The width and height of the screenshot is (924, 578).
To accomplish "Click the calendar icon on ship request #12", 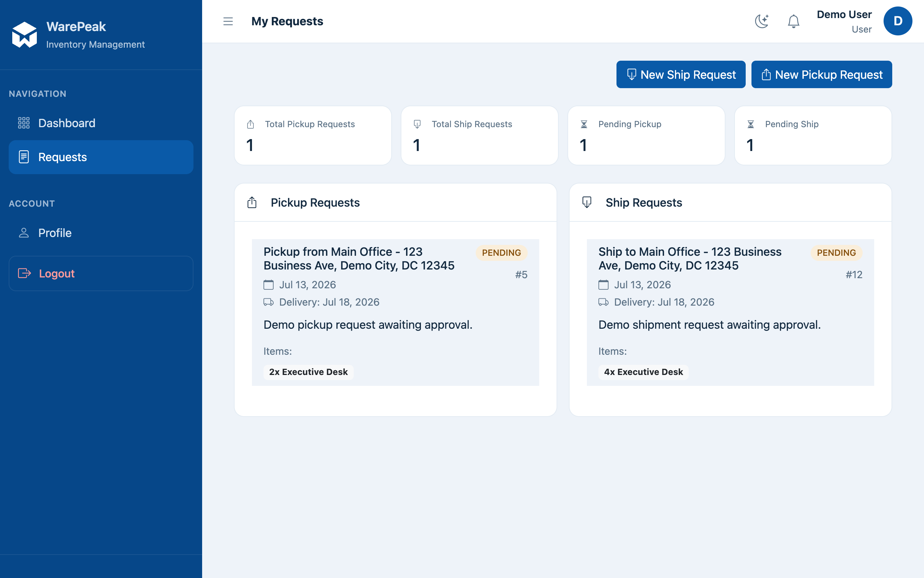I will pyautogui.click(x=603, y=285).
